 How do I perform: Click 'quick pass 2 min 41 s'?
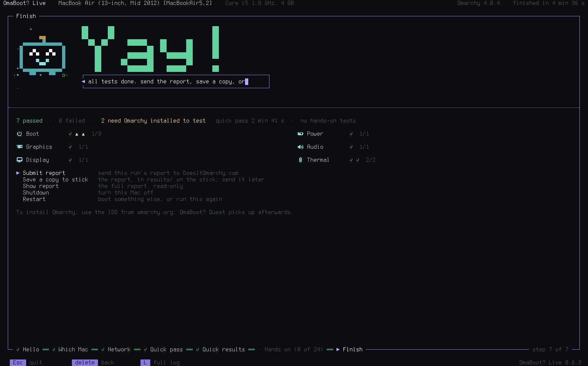250,121
